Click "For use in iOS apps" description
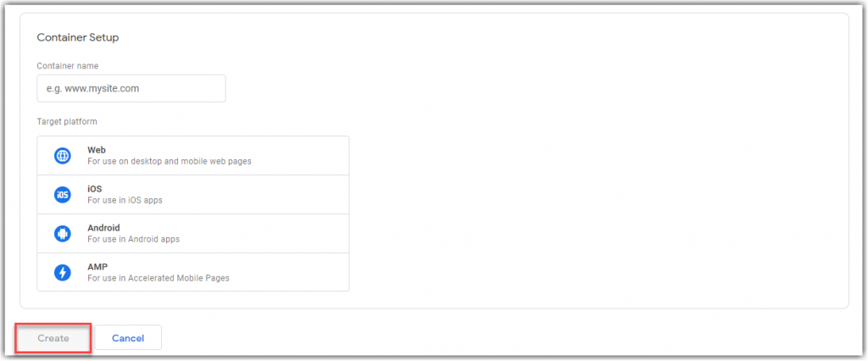This screenshot has width=868, height=361. tap(125, 201)
